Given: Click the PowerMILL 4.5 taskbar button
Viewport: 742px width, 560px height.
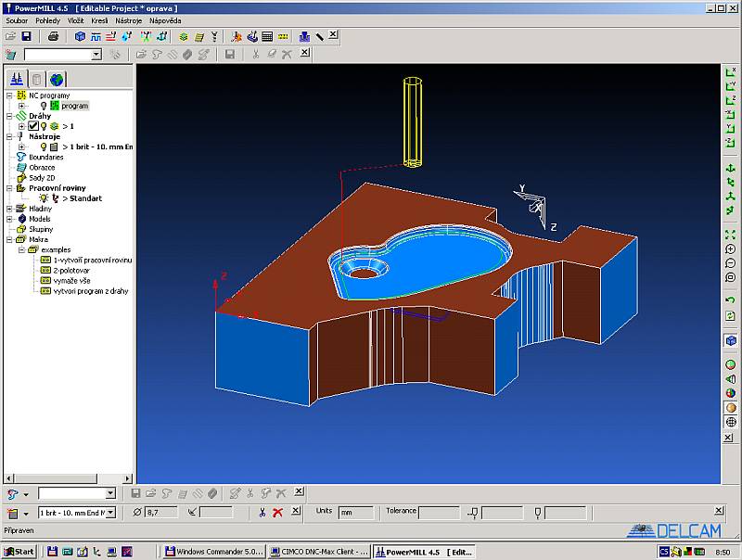Looking at the screenshot, I should click(x=424, y=552).
